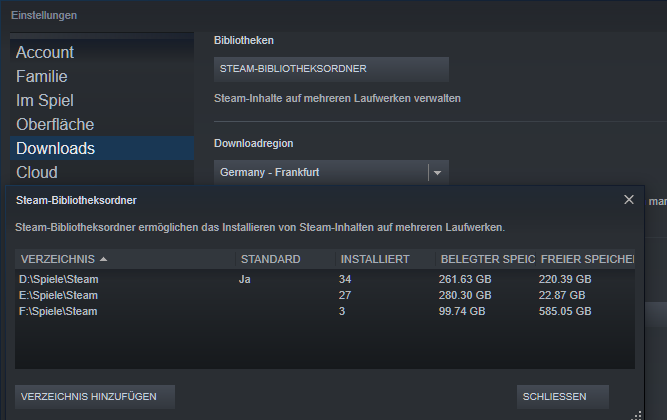Screen dimensions: 667x420
Task: Click the STEAM-BIBLIOTHEKSORDNER button
Action: [331, 69]
